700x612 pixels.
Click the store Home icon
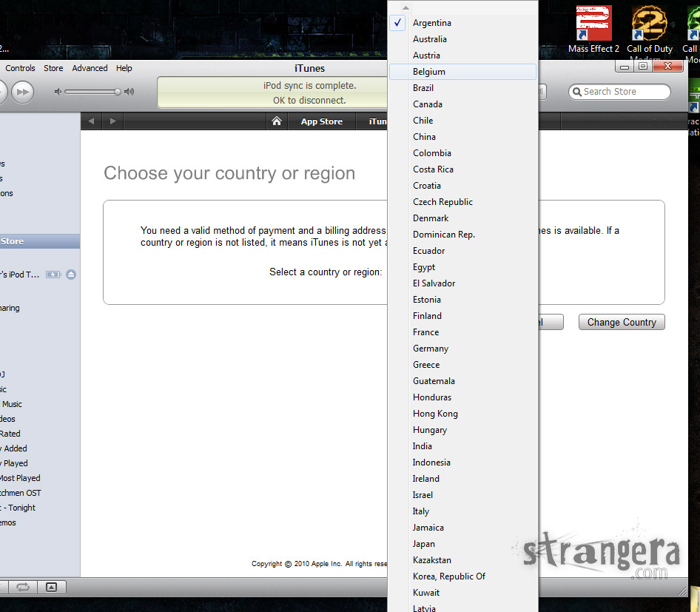[276, 121]
